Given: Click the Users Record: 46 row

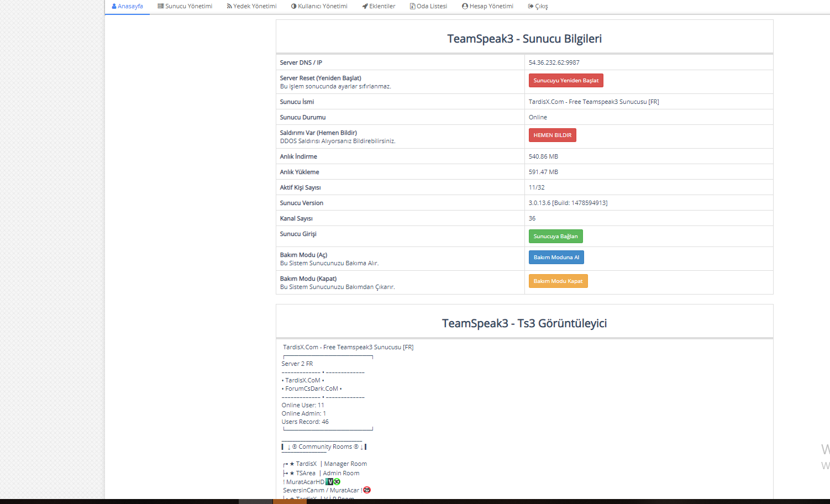Looking at the screenshot, I should click(x=305, y=422).
